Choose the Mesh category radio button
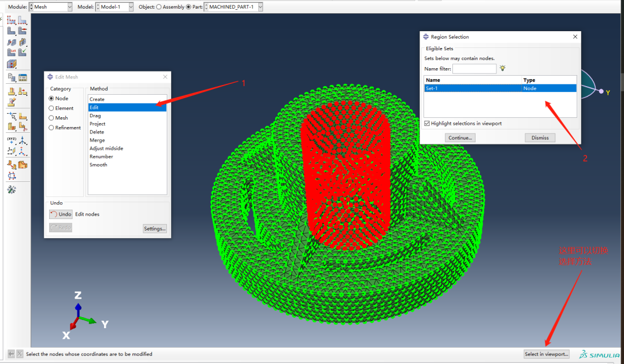The width and height of the screenshot is (624, 364). tap(51, 118)
